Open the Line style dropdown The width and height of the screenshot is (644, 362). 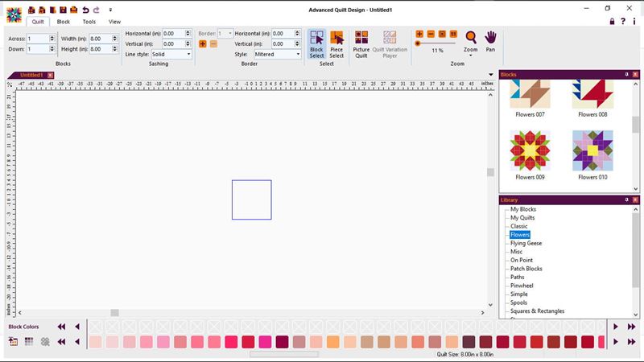pyautogui.click(x=171, y=54)
